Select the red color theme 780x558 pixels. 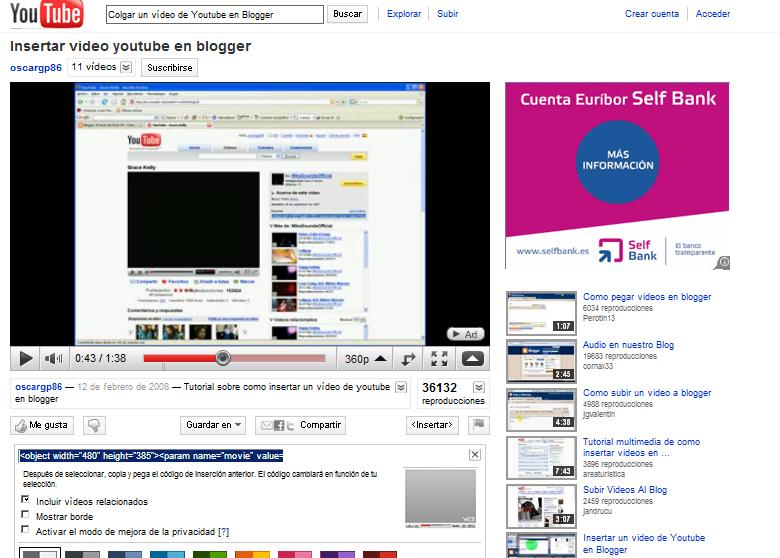click(380, 554)
